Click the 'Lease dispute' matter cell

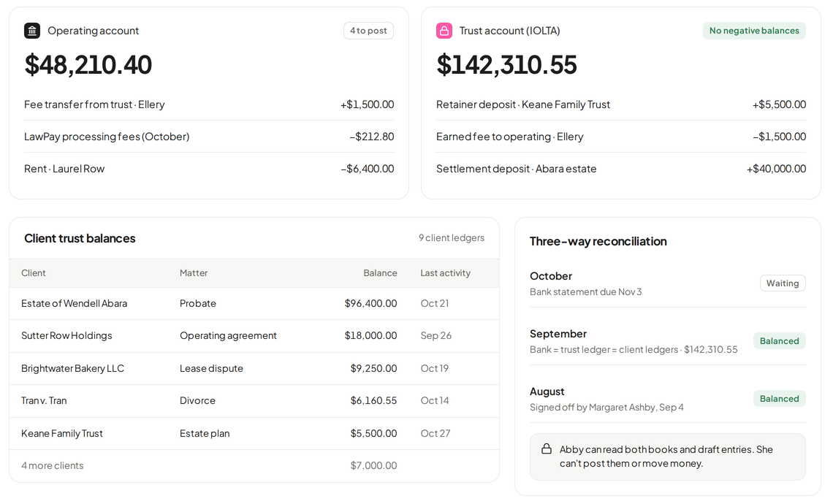point(211,369)
